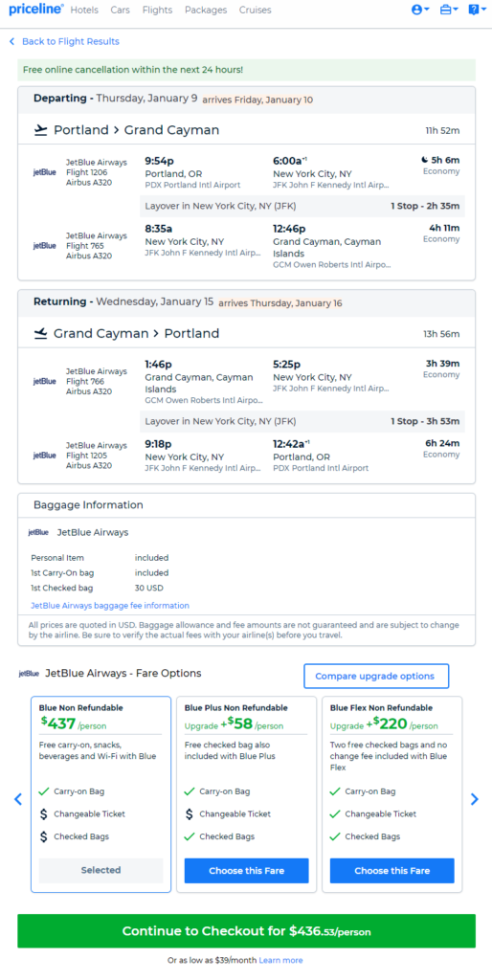Open the Cruises menu item
Image resolution: width=492 pixels, height=980 pixels.
(255, 10)
